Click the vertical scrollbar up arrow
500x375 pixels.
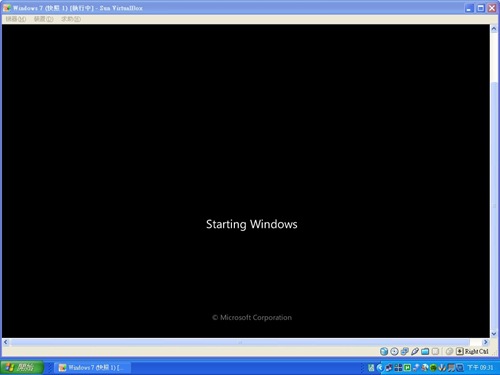click(x=494, y=29)
